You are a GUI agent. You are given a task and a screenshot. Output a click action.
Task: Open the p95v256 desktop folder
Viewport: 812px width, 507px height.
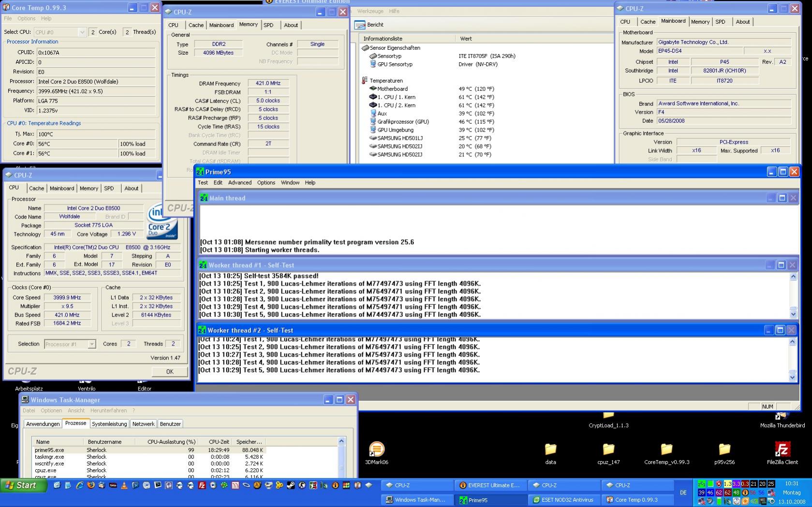click(724, 449)
